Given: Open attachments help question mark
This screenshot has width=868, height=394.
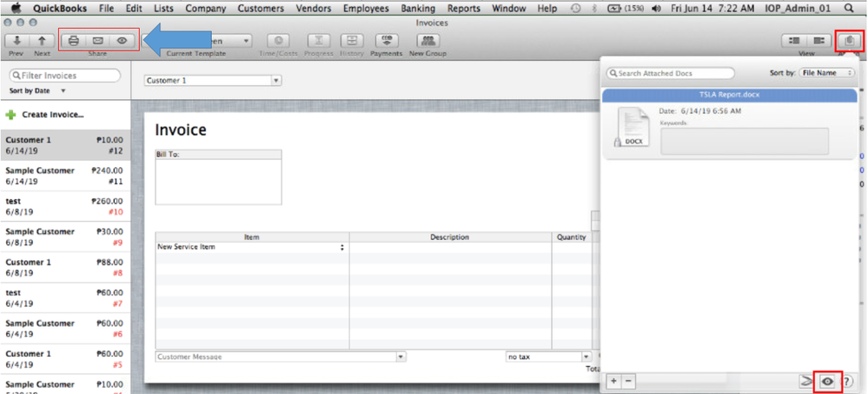Looking at the screenshot, I should 846,381.
